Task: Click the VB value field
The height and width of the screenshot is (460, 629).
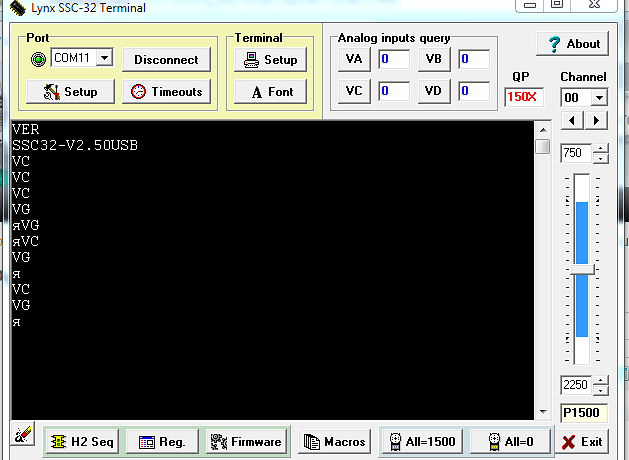Action: (474, 59)
